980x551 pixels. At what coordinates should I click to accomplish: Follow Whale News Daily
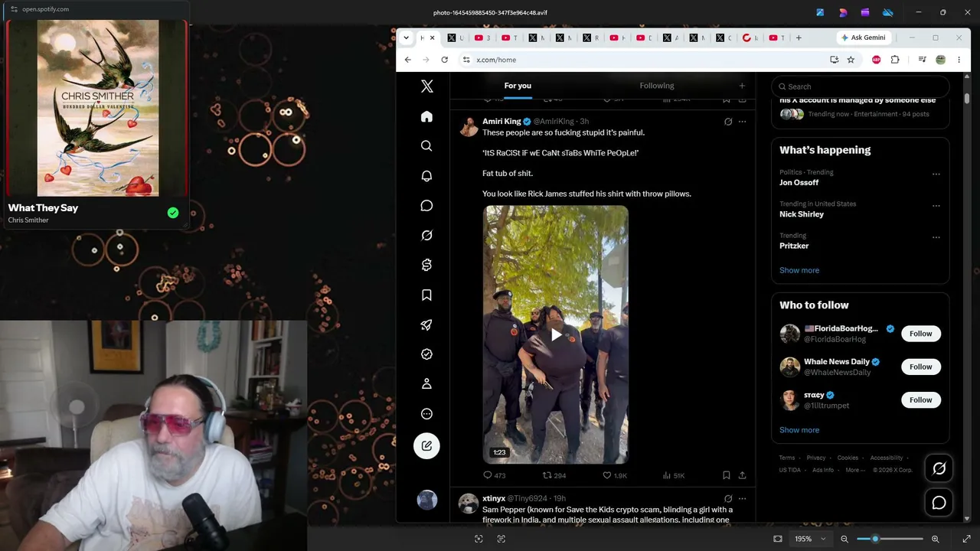[921, 367]
